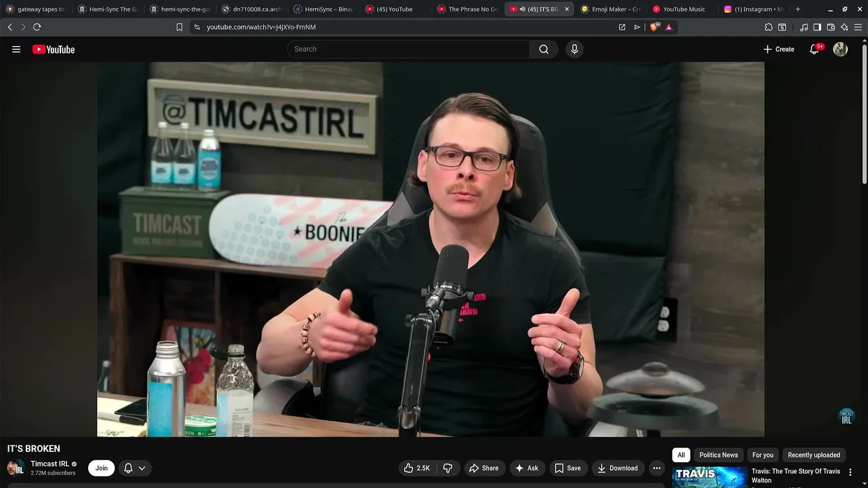
Task: Switch to the Instagram tab
Action: 753,9
